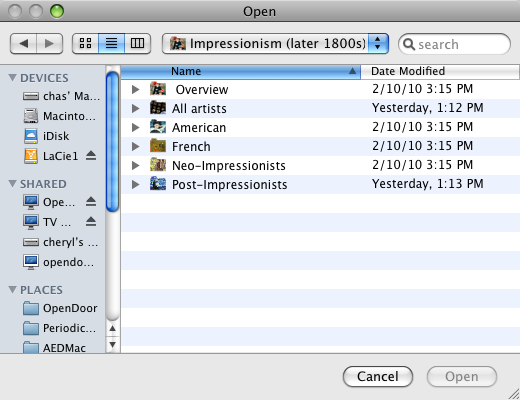The image size is (520, 400).
Task: Sort by Date Modified column header
Action: 440,71
